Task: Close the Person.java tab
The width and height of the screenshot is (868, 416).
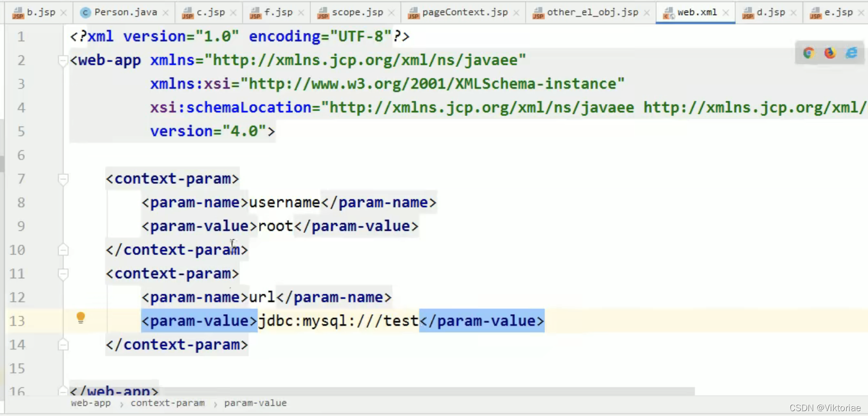Action: click(166, 13)
